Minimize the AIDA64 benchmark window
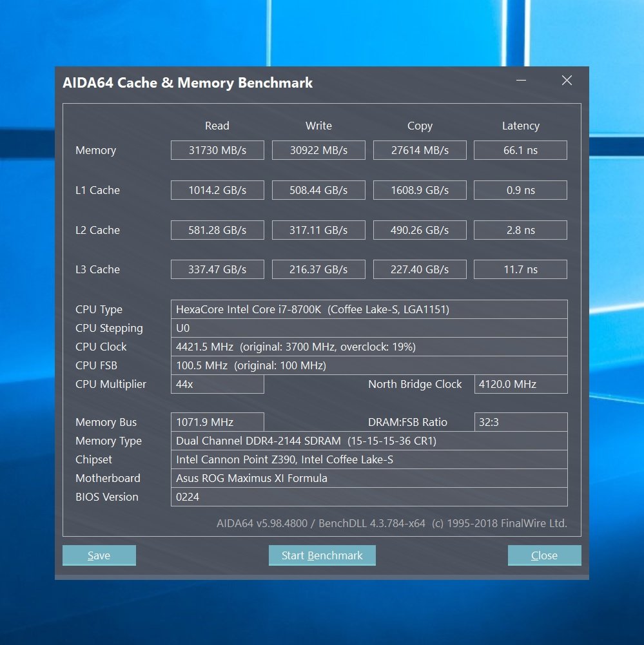The height and width of the screenshot is (645, 644). [x=522, y=80]
